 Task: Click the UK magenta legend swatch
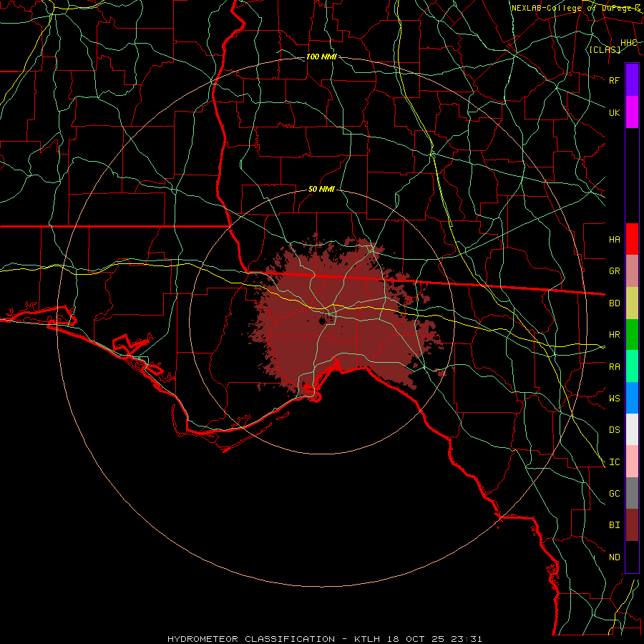tap(632, 112)
